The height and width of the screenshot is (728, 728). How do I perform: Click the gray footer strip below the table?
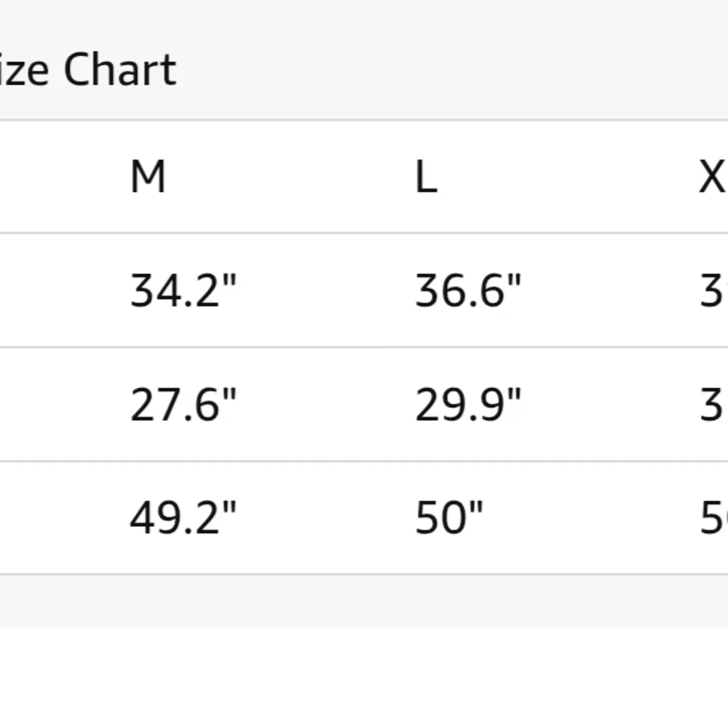[364, 601]
